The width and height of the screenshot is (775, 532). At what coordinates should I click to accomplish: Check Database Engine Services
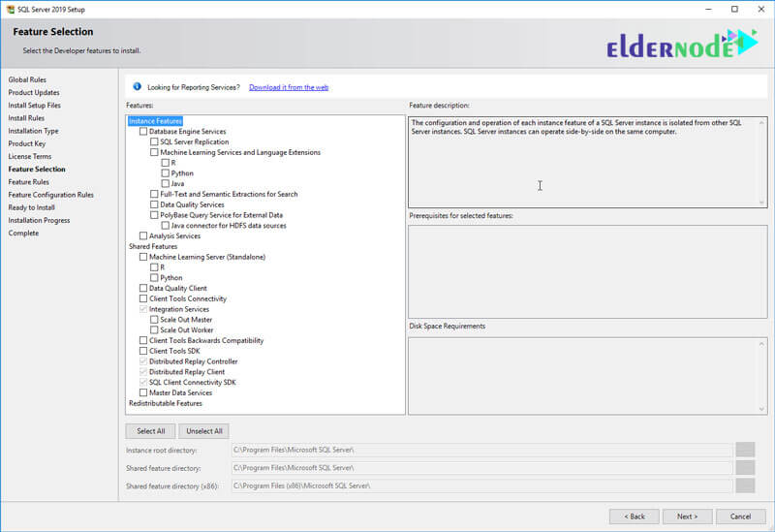pos(143,132)
